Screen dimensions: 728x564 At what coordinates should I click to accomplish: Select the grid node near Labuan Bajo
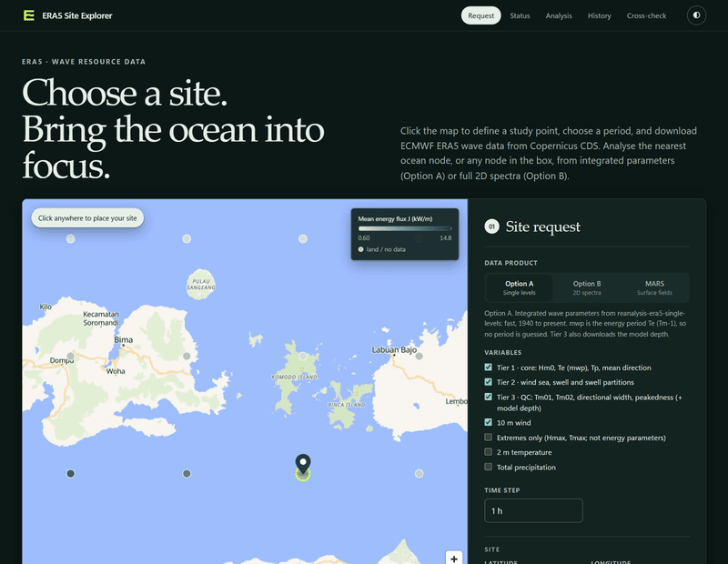coord(419,356)
